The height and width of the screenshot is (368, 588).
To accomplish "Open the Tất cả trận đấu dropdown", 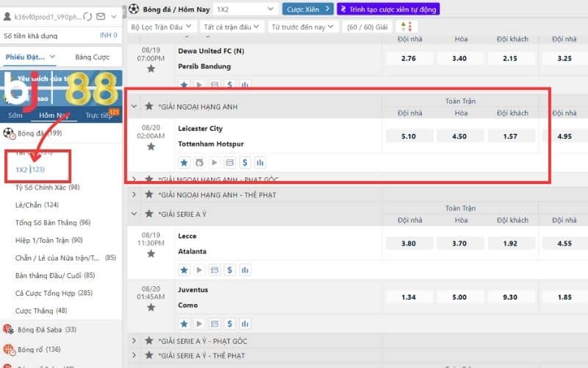I will click(x=231, y=26).
